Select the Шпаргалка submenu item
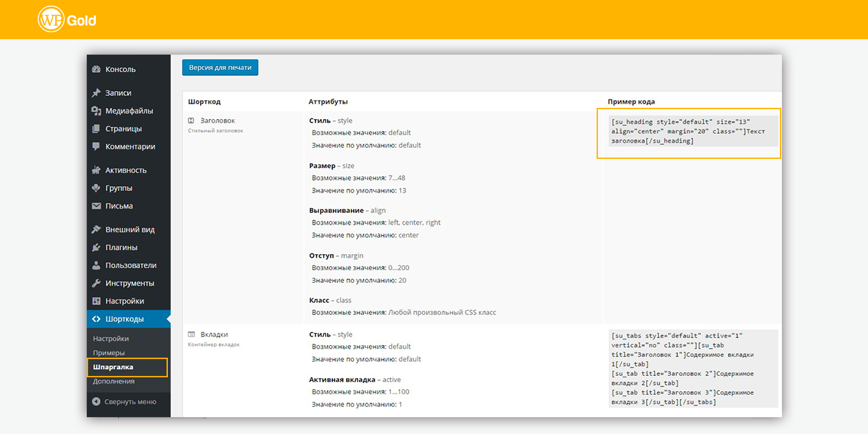This screenshot has width=868, height=434. click(113, 367)
